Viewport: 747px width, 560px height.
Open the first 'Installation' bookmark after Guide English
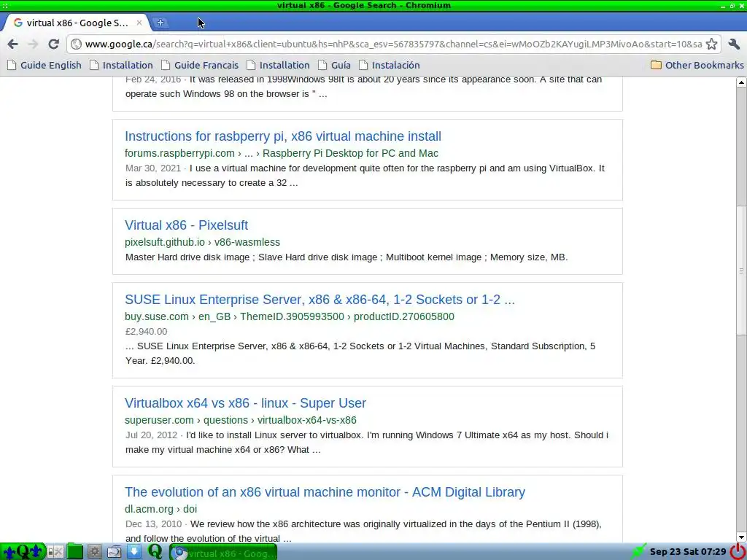(122, 65)
